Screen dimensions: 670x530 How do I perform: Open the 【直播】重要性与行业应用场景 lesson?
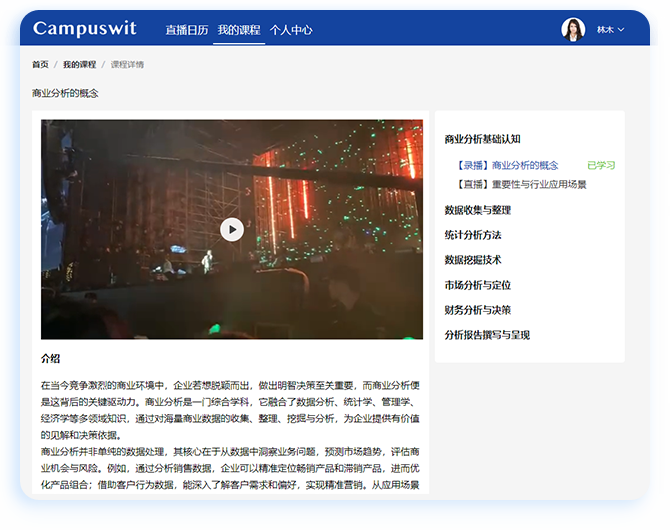coord(519,184)
